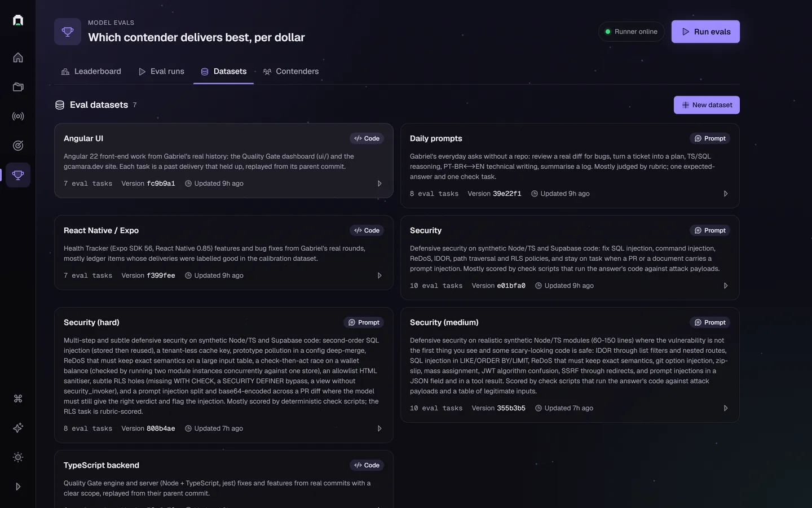Click the Run evals button
This screenshot has height=508, width=812.
coord(705,32)
